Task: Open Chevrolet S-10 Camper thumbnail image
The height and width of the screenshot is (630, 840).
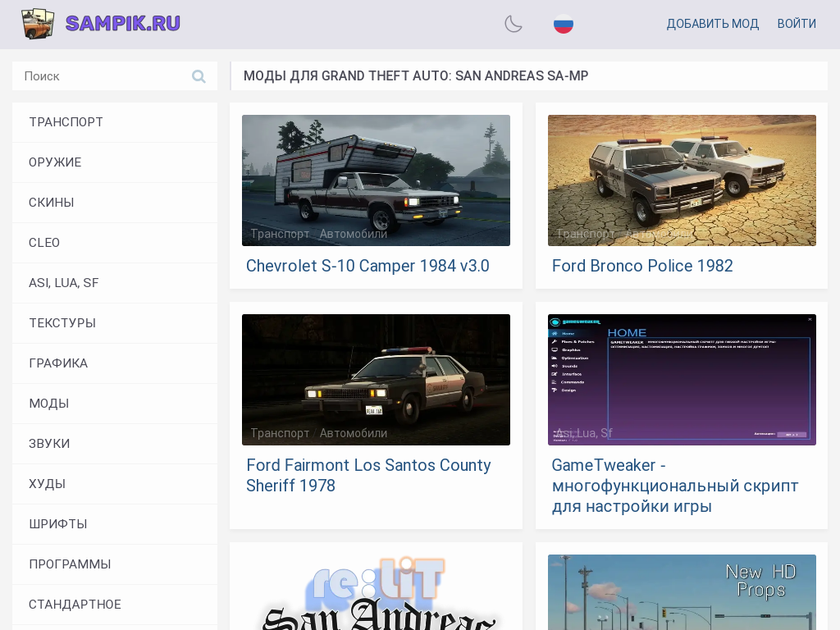Action: pos(376,180)
